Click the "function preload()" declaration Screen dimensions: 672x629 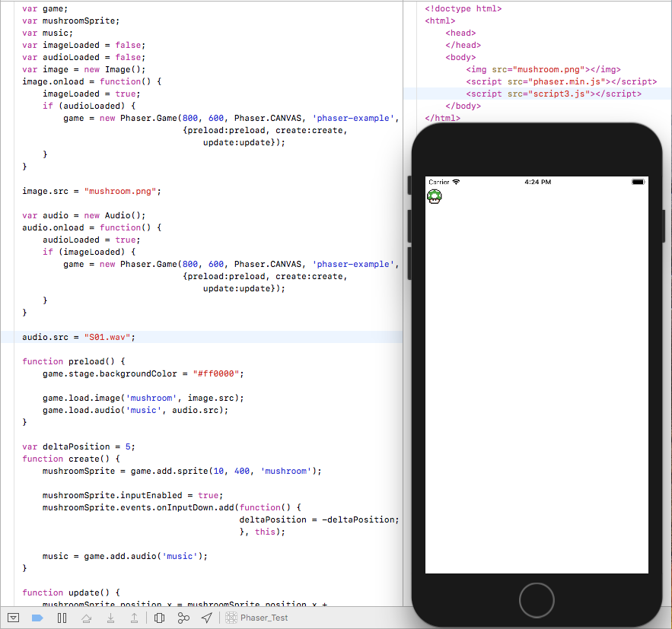pyautogui.click(x=74, y=361)
